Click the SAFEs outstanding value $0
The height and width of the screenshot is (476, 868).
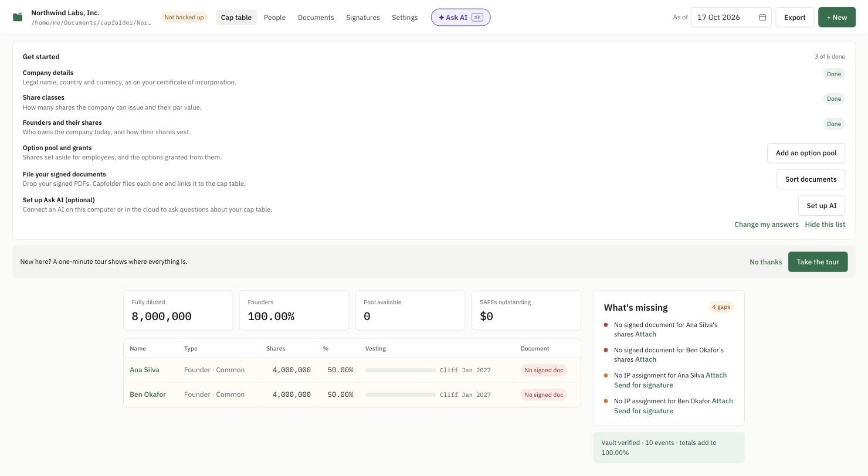point(486,317)
